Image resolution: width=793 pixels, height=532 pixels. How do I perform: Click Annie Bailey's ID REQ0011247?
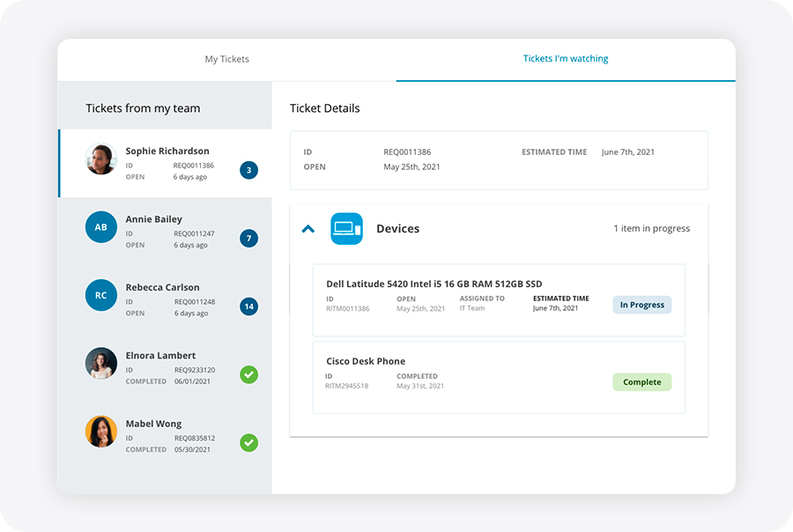coord(194,233)
